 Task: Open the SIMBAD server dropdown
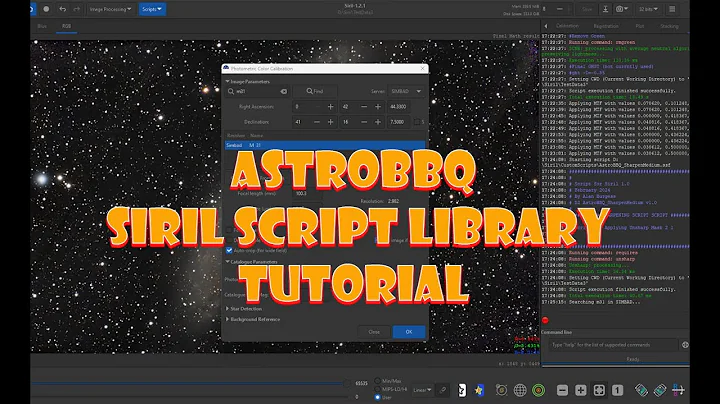406,91
